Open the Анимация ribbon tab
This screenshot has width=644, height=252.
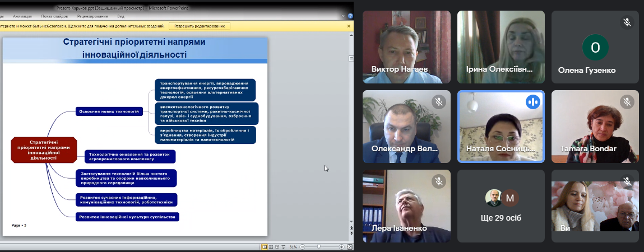pos(22,16)
